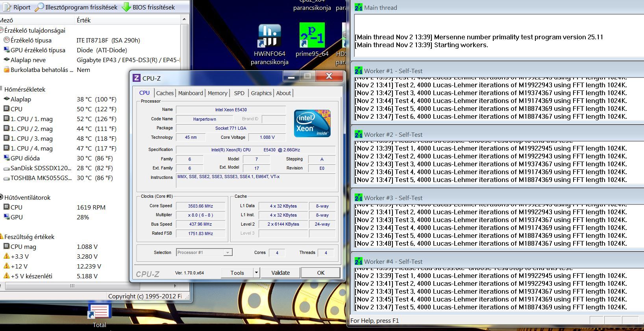The width and height of the screenshot is (644, 331).
Task: Click the Validate button
Action: click(x=281, y=272)
